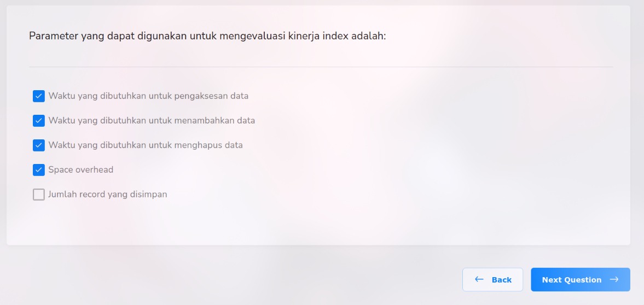
Task: Click the divider line under the question
Action: pyautogui.click(x=321, y=67)
